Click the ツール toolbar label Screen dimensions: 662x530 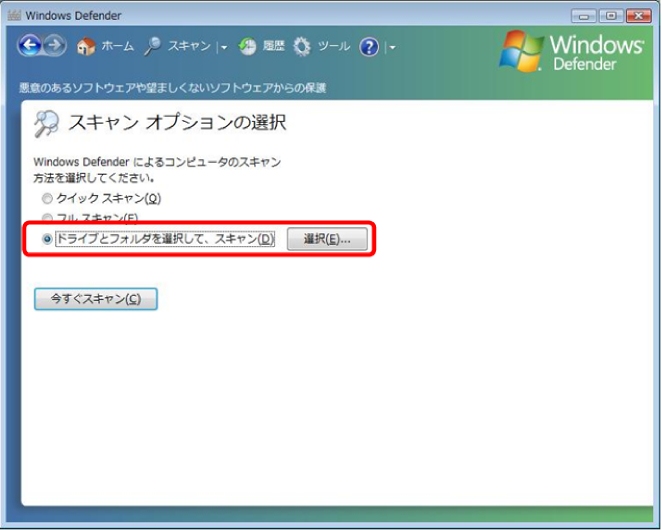334,47
